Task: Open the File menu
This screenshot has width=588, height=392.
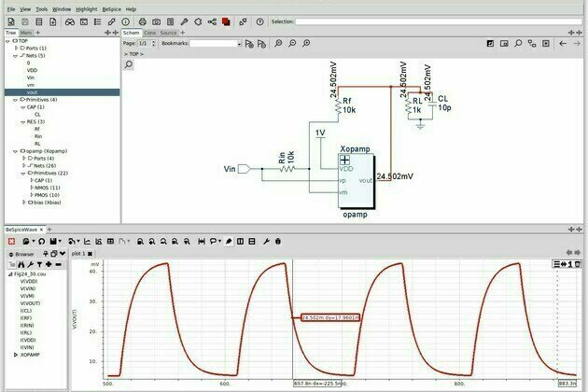Action: [x=11, y=9]
